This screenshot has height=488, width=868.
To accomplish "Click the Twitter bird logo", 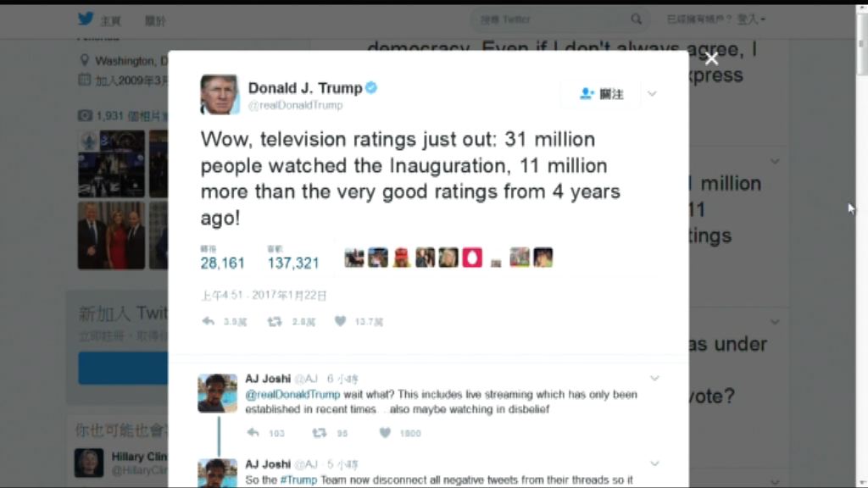I will (x=86, y=19).
